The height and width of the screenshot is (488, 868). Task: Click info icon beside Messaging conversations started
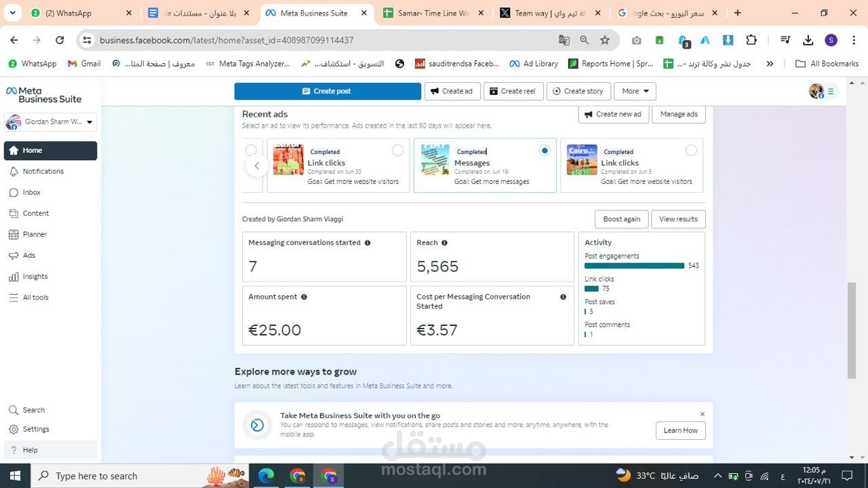click(368, 243)
